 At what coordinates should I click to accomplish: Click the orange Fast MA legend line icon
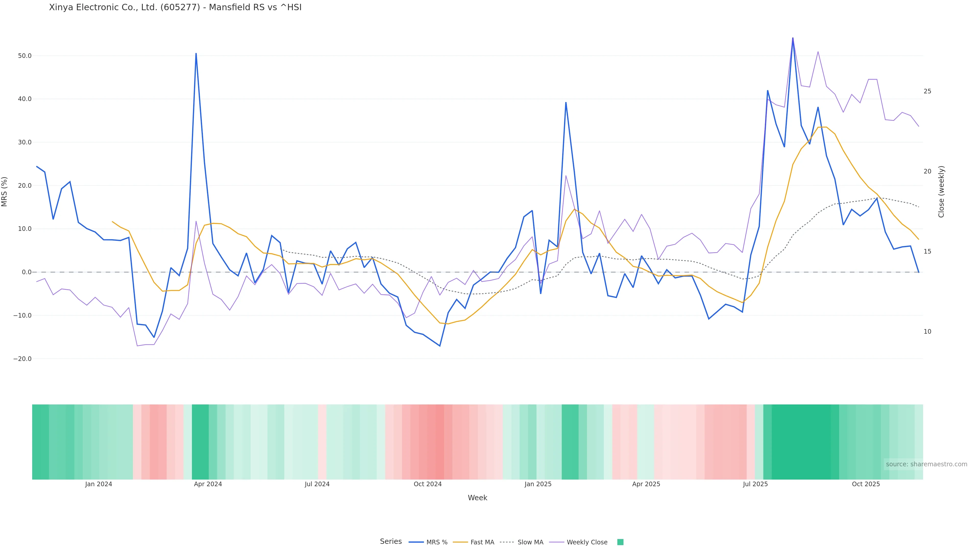460,542
